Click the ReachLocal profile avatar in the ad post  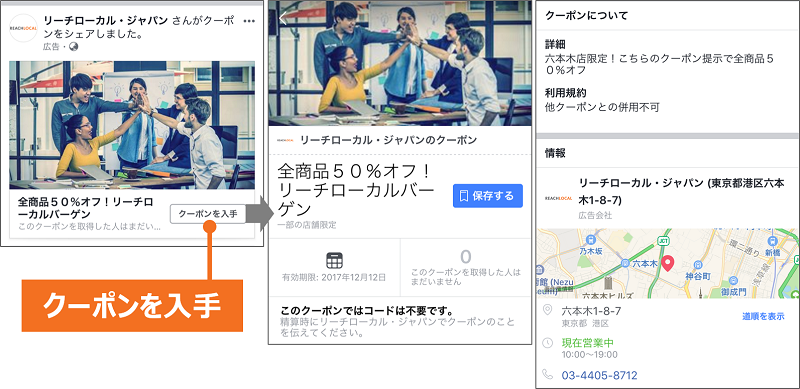point(23,29)
